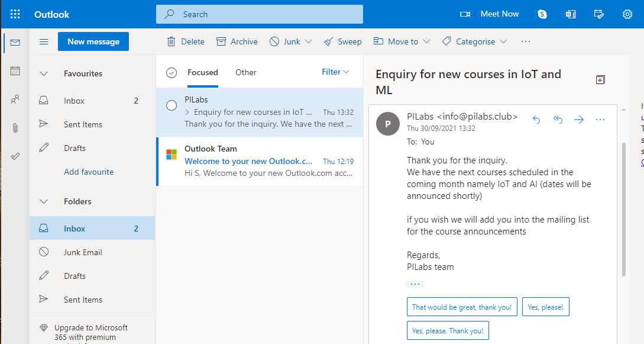Show the trimmed message content ellipsis
This screenshot has width=644, height=344.
[x=415, y=284]
